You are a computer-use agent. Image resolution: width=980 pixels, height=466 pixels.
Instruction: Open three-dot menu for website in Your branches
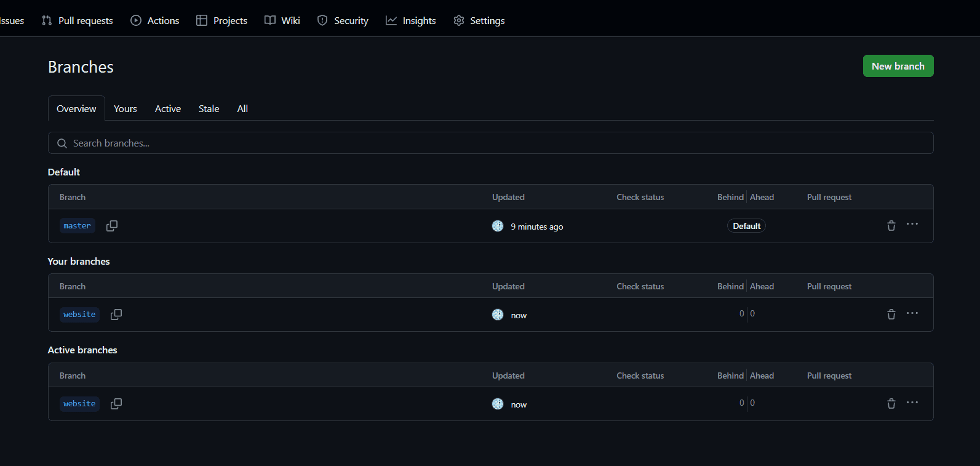[x=912, y=313]
